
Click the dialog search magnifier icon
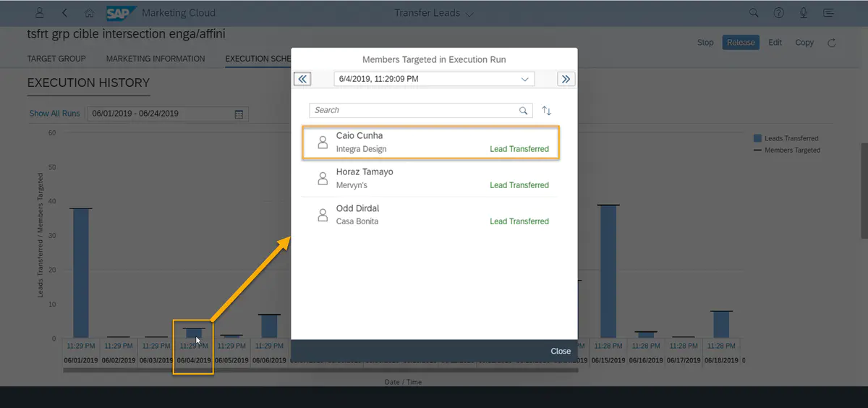coord(524,111)
